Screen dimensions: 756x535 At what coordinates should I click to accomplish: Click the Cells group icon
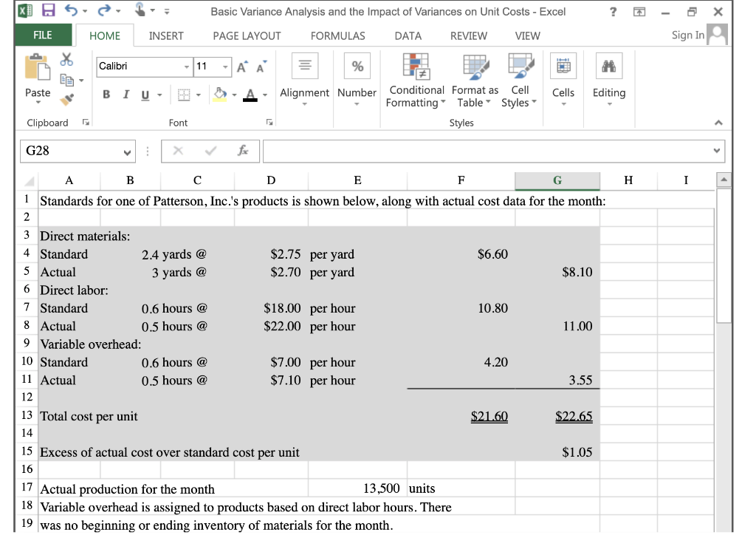tap(563, 65)
